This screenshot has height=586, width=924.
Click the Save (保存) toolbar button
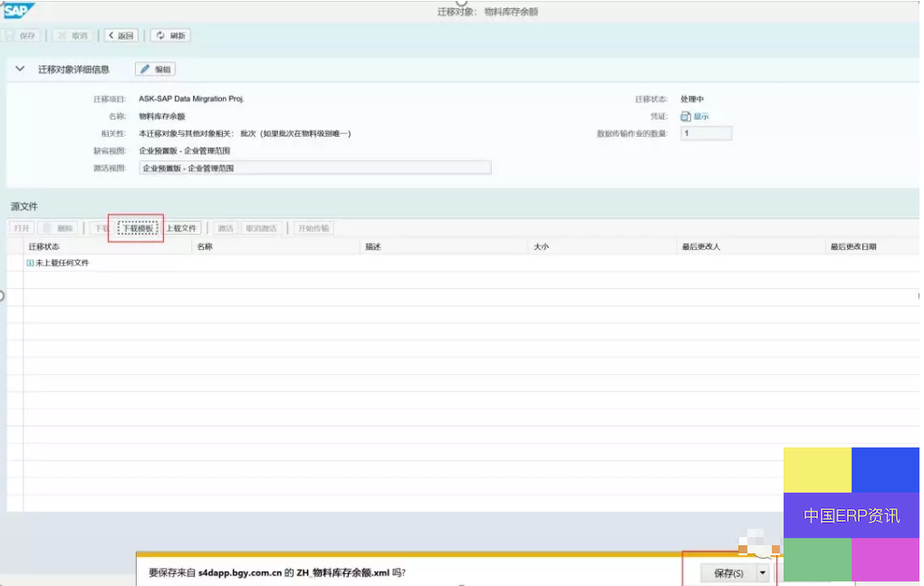point(23,35)
